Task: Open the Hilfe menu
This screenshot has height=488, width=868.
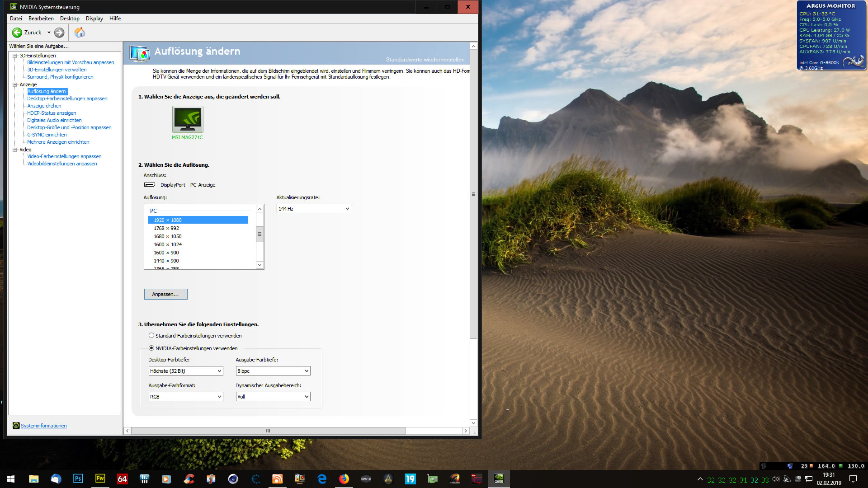Action: click(x=115, y=19)
